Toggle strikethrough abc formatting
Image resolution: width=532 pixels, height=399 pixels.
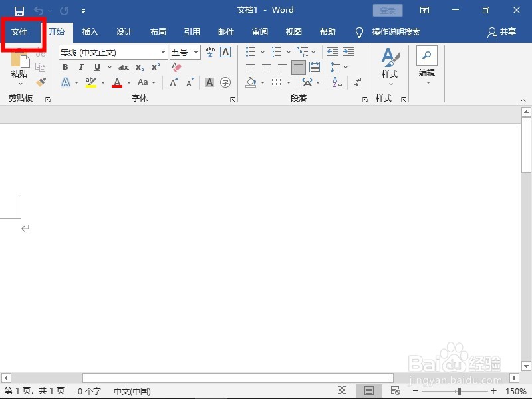pyautogui.click(x=124, y=67)
